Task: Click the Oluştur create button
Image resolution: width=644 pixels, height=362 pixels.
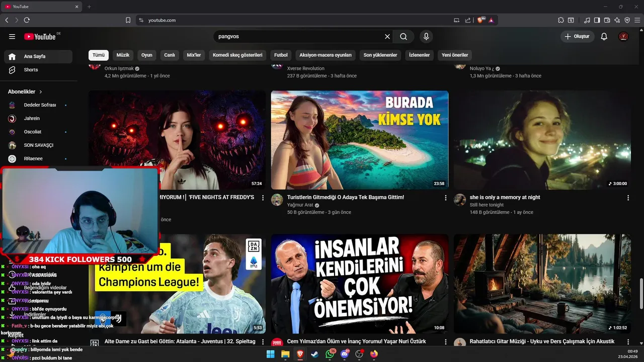Action: [x=578, y=37]
